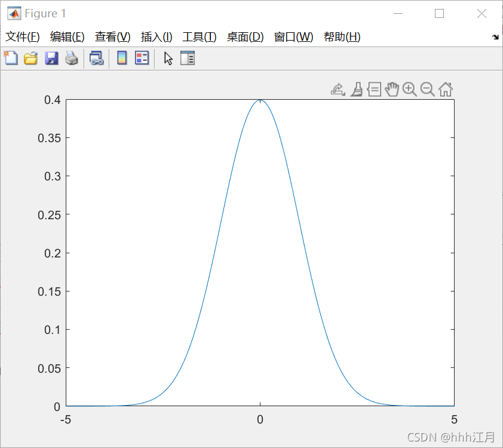Image resolution: width=503 pixels, height=448 pixels.
Task: Maximize the Figure 1 window
Action: tap(440, 14)
